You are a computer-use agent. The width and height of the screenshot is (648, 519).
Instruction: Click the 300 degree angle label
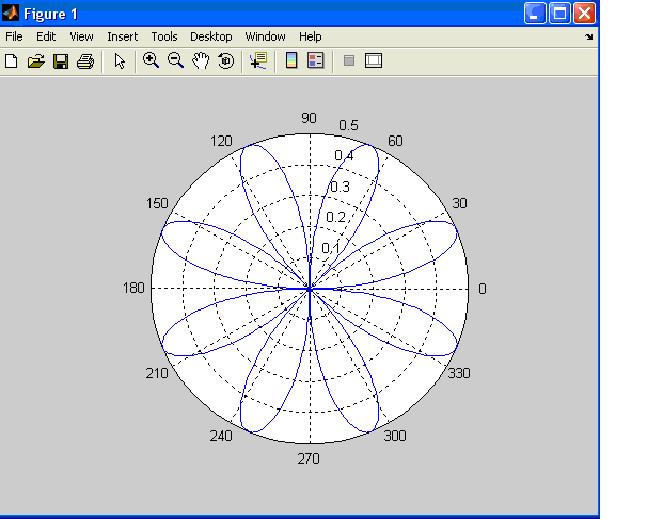tap(395, 436)
